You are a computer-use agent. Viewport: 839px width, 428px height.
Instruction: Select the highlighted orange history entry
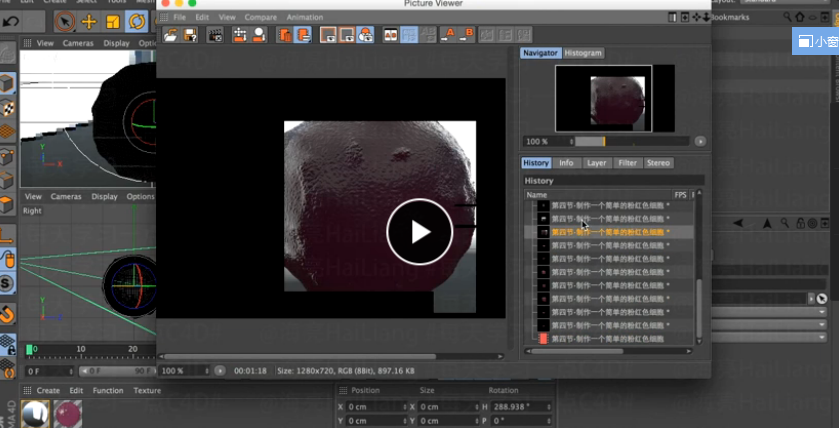coord(610,231)
